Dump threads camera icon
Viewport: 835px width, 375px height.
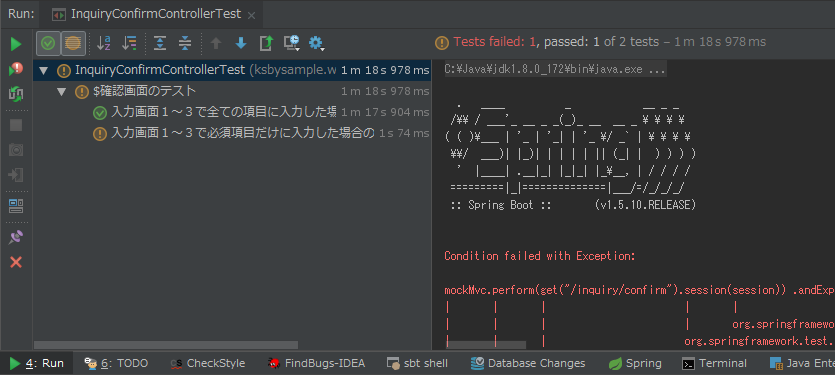[16, 150]
